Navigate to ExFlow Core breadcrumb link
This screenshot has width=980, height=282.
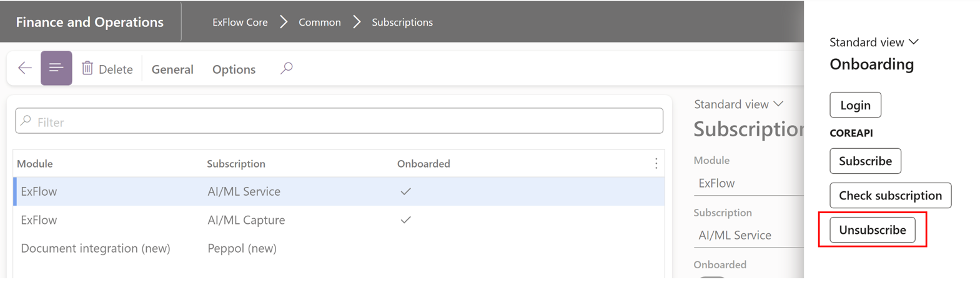[x=240, y=22]
